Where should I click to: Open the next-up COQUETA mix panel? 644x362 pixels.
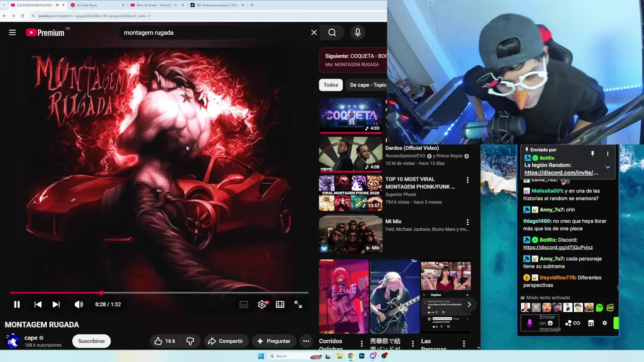353,60
